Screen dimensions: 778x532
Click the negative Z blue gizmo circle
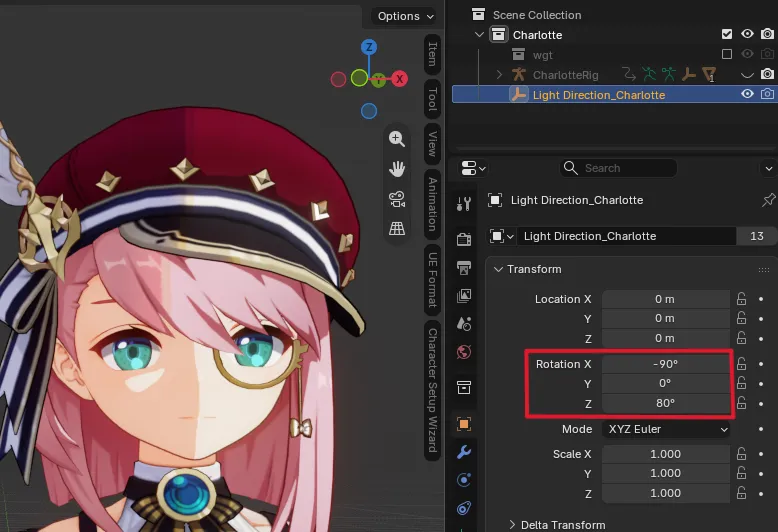click(x=369, y=111)
